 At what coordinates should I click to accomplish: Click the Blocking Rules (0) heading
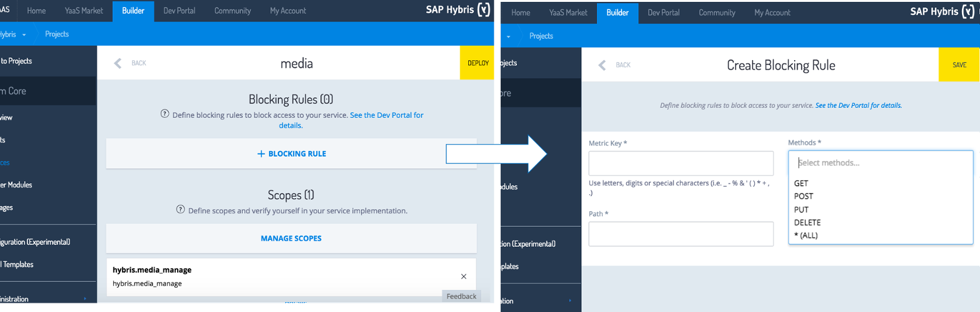pyautogui.click(x=291, y=99)
